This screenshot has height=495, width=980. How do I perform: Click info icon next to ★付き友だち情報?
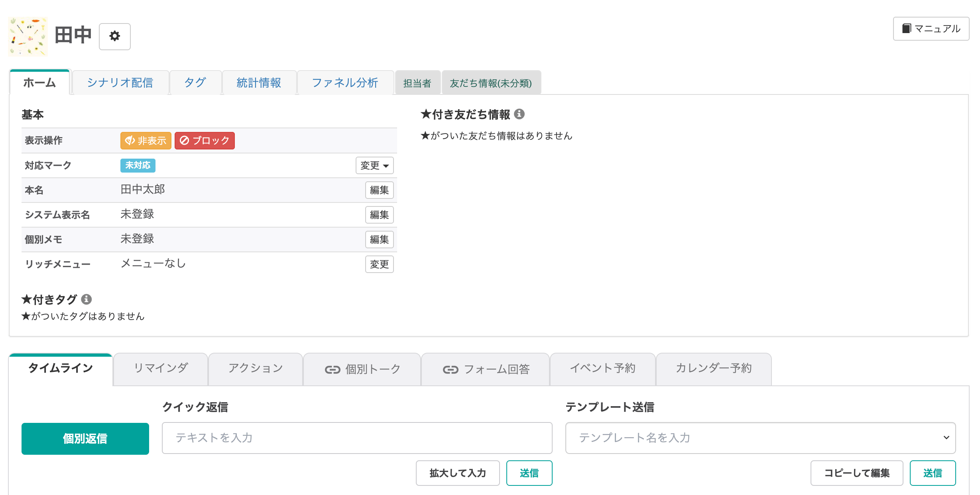pos(519,114)
